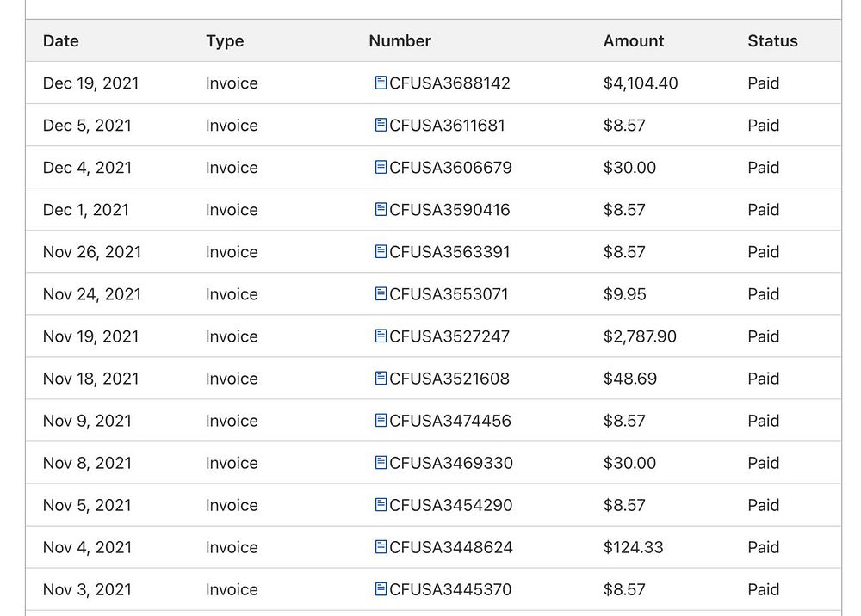
Task: Click document icon beside CFUSA3521608
Action: click(x=381, y=378)
